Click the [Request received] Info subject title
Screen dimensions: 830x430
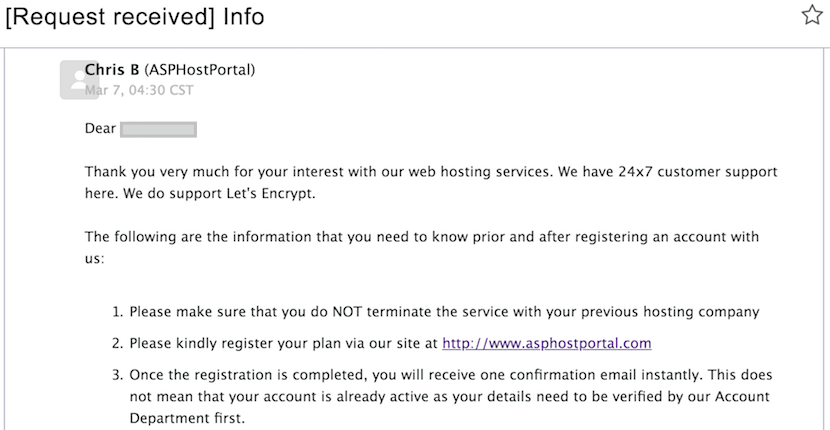[x=134, y=17]
